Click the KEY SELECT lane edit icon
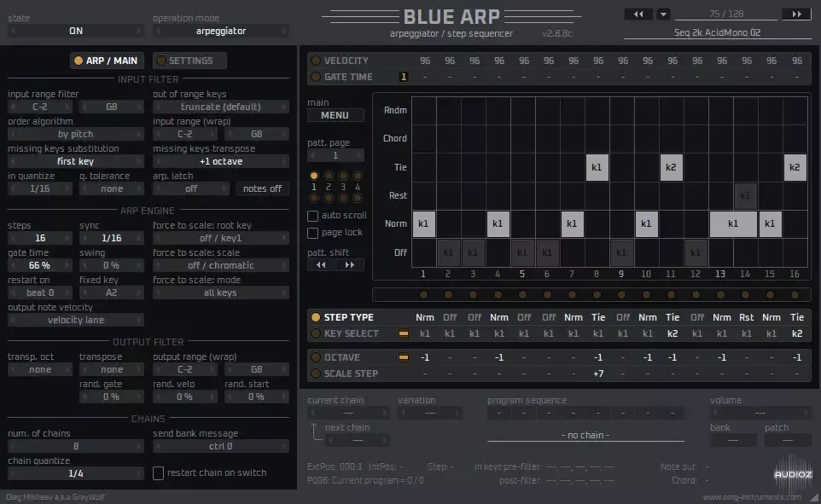This screenshot has height=504, width=821. pyautogui.click(x=403, y=333)
